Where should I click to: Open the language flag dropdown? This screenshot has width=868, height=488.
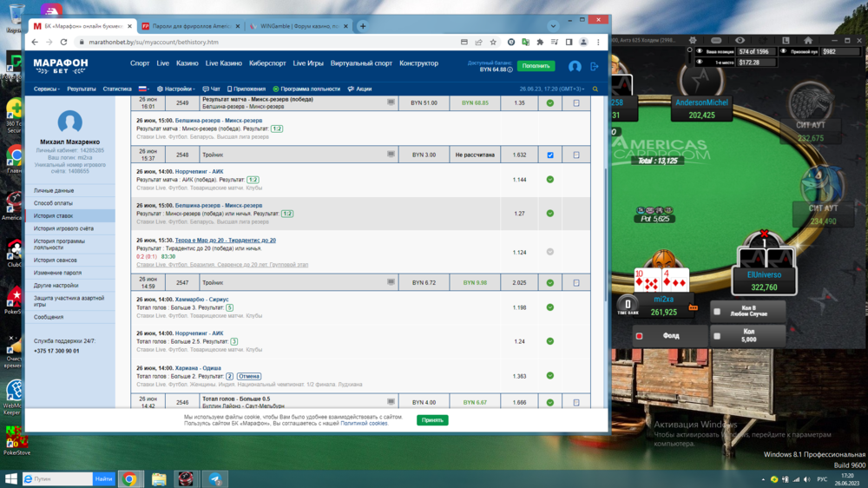[x=143, y=89]
